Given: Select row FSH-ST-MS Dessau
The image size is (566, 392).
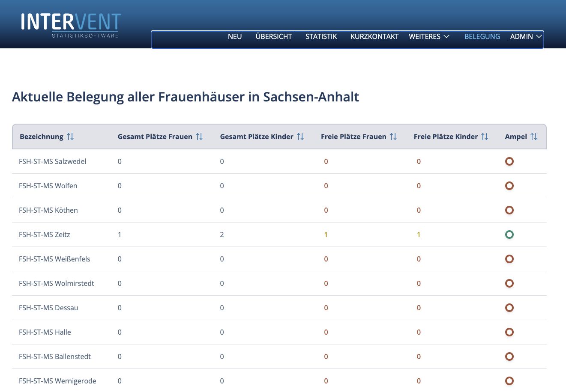Looking at the screenshot, I should point(279,308).
